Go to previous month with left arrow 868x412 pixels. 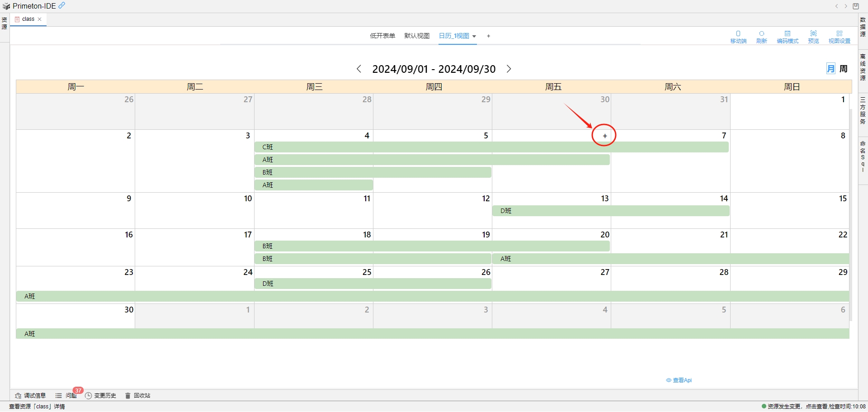click(359, 69)
